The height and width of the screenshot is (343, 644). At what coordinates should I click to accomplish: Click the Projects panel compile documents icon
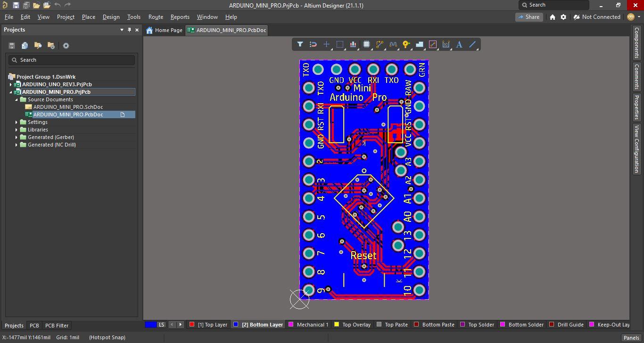(25, 46)
